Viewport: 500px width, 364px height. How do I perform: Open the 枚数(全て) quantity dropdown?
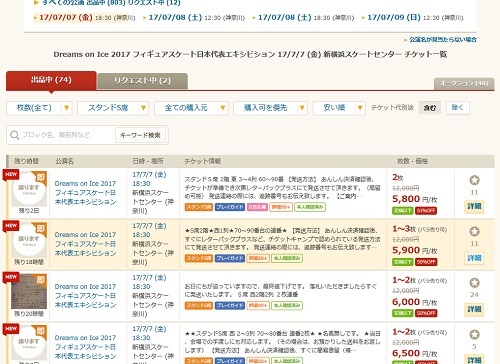click(39, 108)
